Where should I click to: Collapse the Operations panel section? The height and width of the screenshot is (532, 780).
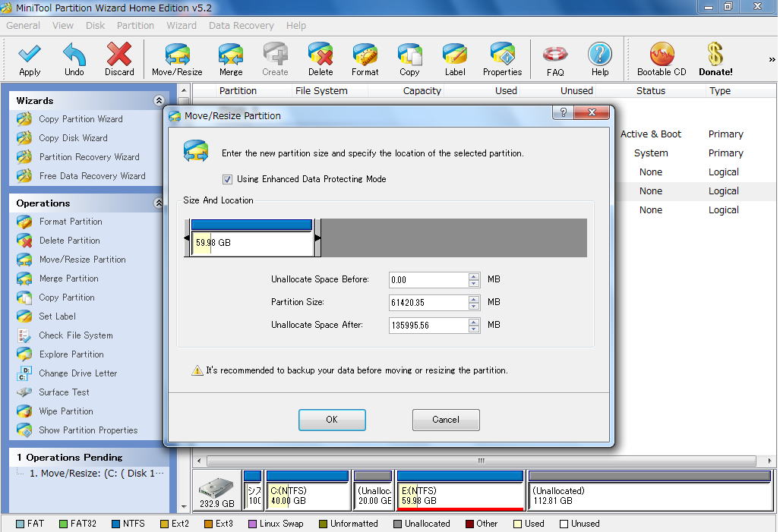tap(159, 203)
